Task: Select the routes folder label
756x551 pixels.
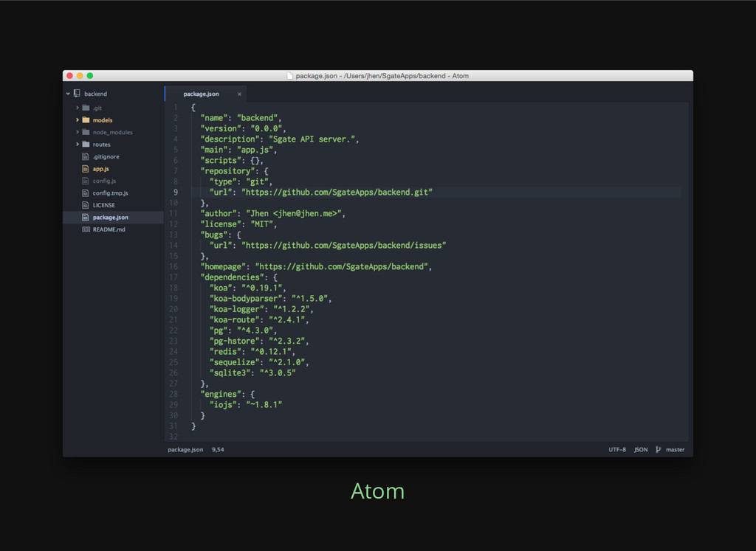Action: click(x=101, y=145)
